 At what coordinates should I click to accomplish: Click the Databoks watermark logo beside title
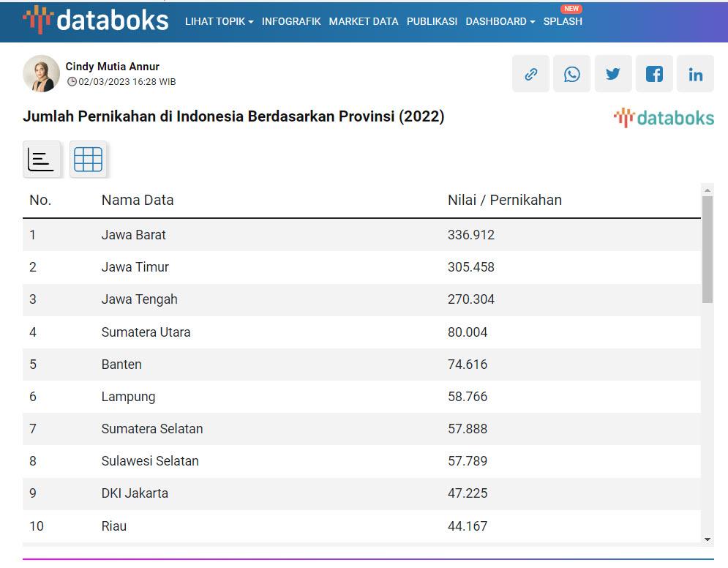(x=664, y=118)
